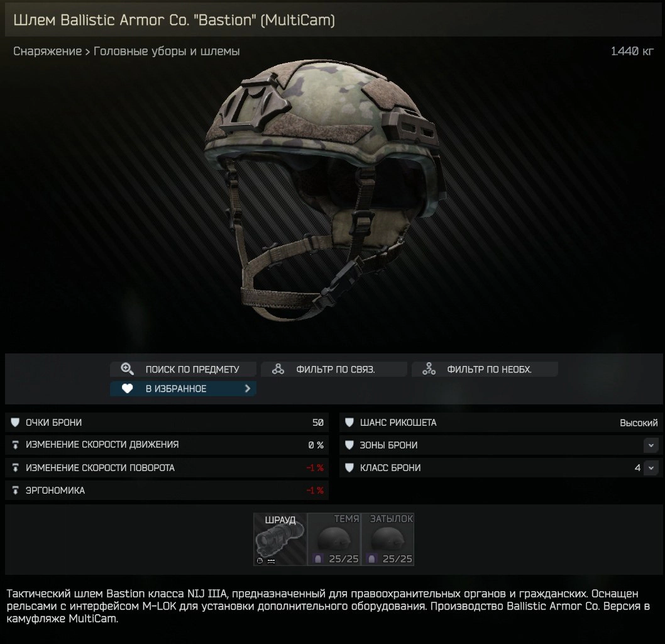Screen dimensions: 665x644
Task: Click the linked-items icon of ФИЛЬТР ПО СВЯЗ.
Action: [278, 369]
